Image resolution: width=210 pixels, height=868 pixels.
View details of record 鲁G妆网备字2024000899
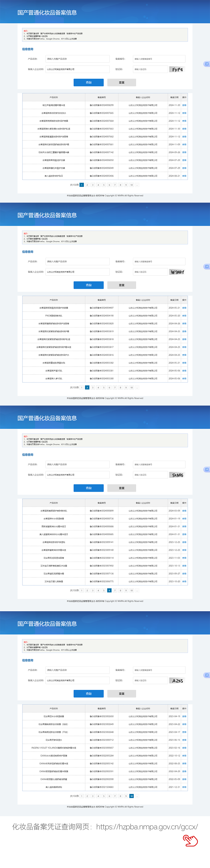(x=184, y=511)
